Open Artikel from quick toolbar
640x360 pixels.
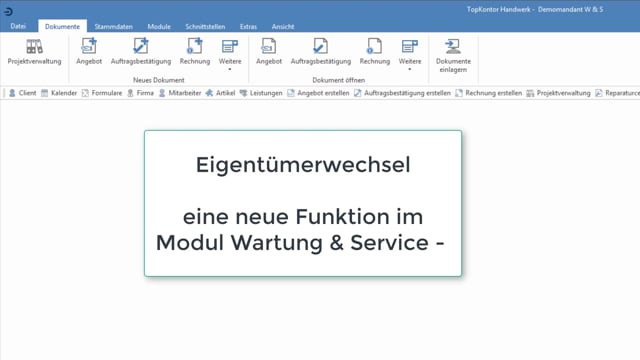click(x=220, y=93)
